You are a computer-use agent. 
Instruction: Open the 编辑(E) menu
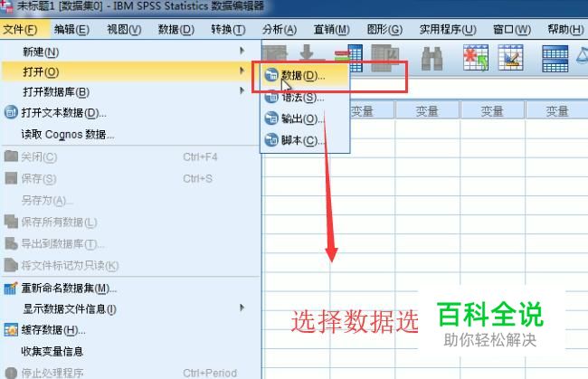point(71,29)
